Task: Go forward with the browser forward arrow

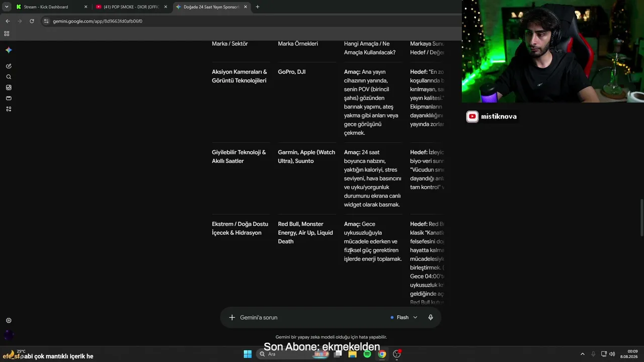Action: [x=20, y=21]
